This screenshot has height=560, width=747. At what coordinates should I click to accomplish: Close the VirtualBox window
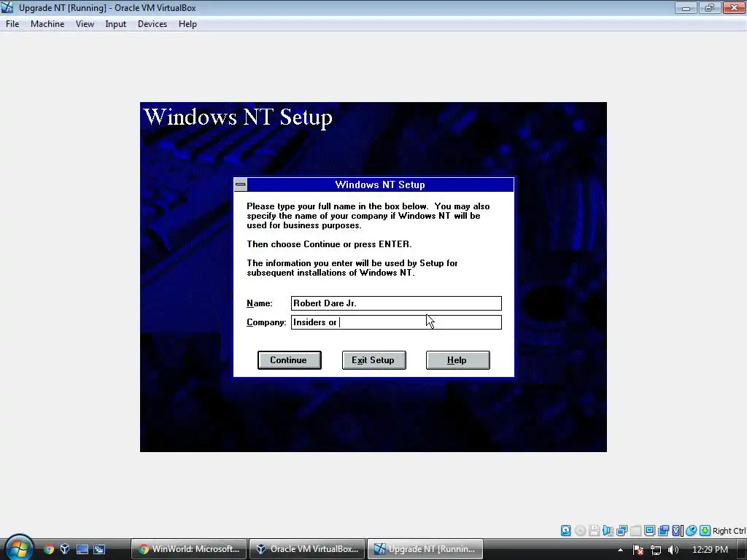pos(734,7)
